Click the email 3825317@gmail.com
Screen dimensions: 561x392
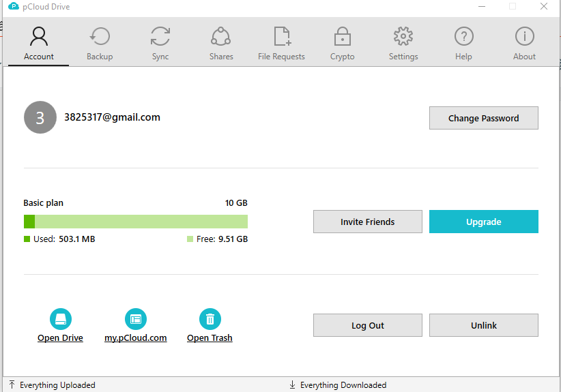coord(113,117)
